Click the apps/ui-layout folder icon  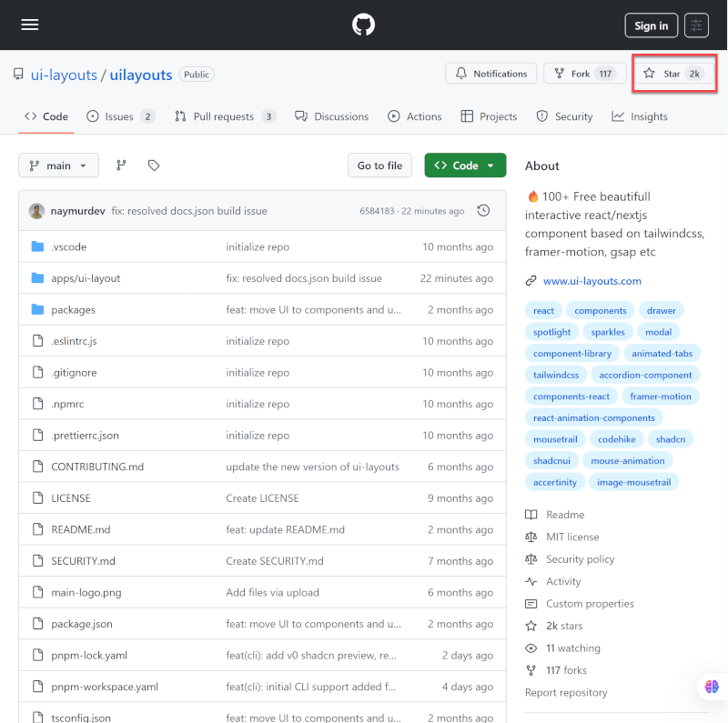point(37,278)
